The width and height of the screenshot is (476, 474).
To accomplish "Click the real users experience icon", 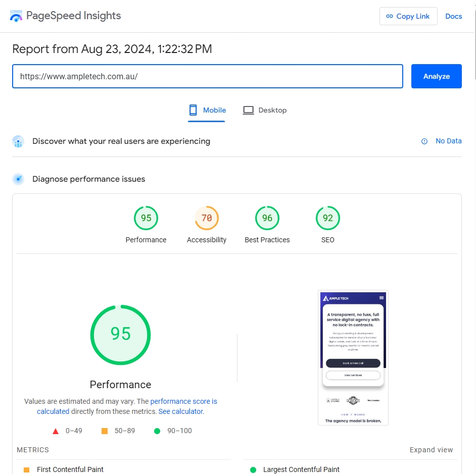I will [x=18, y=141].
